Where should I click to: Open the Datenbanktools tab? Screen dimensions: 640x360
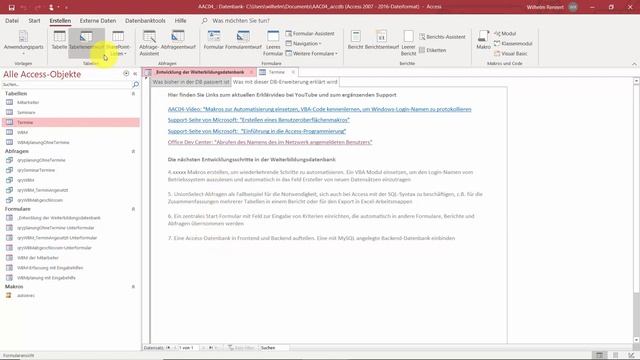145,20
